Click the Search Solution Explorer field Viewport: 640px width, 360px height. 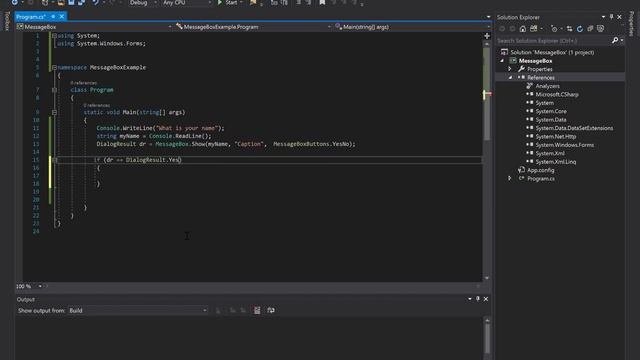(553, 40)
